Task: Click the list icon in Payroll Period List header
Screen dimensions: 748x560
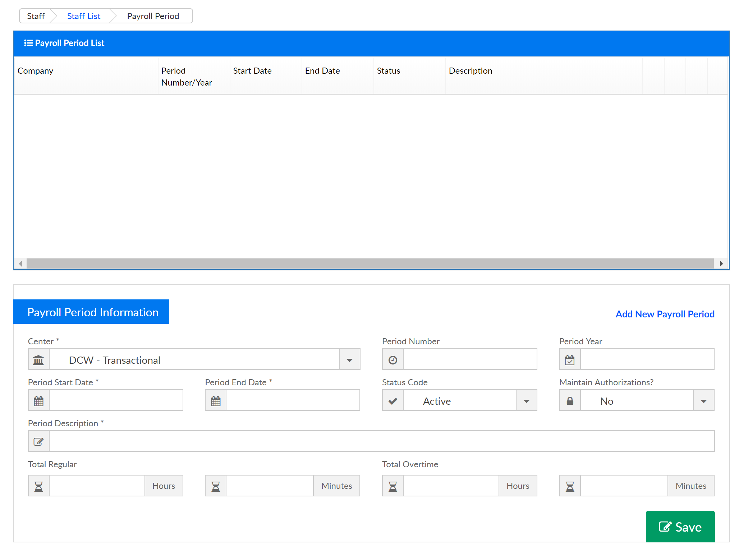Action: coord(28,43)
